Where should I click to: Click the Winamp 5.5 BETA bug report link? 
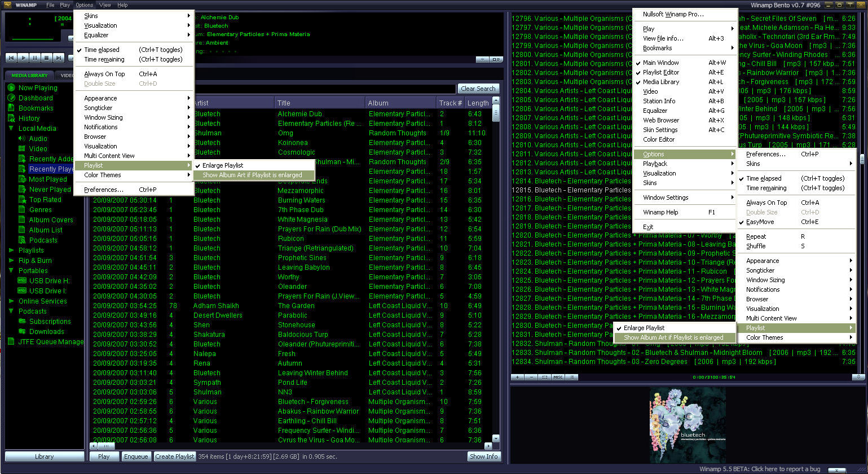pos(759,469)
